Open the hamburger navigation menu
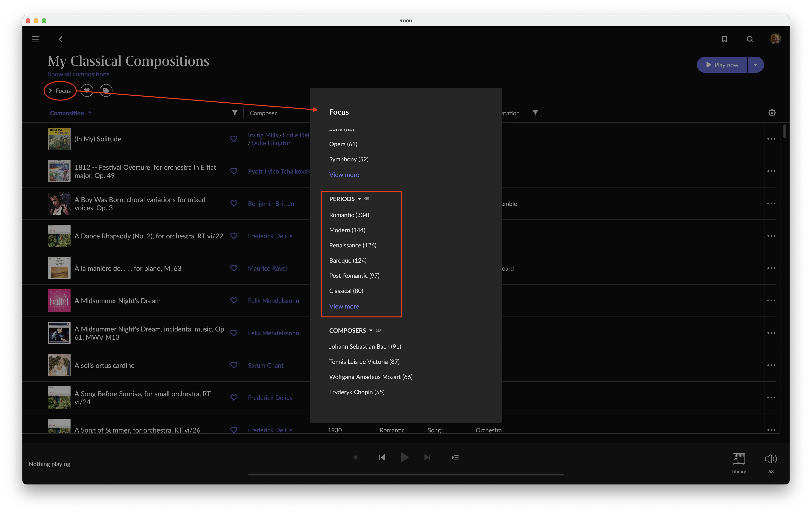Screen dimensions: 812x514 [35, 39]
